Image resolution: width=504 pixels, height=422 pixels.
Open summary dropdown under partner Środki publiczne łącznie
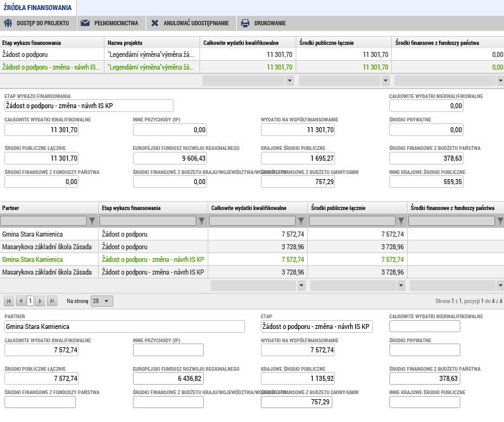(x=401, y=285)
